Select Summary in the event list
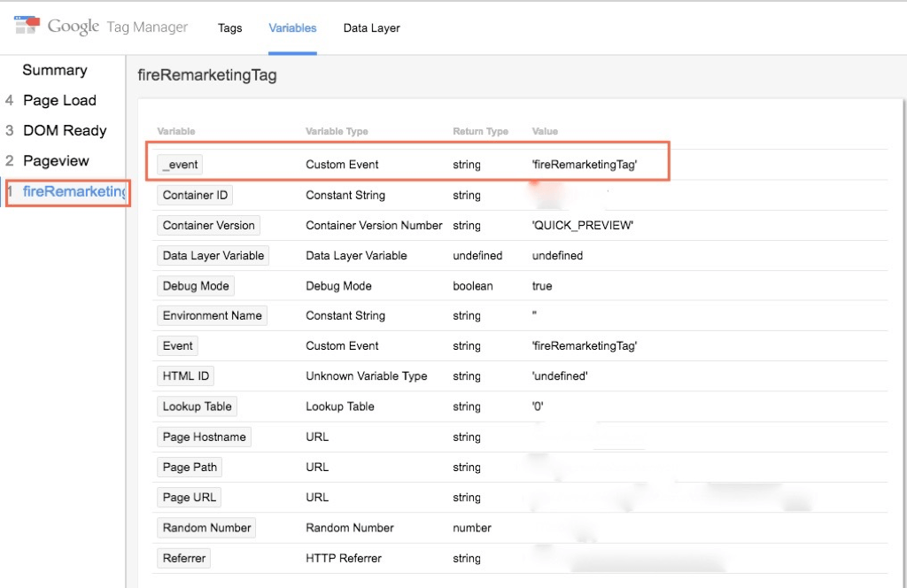 55,70
